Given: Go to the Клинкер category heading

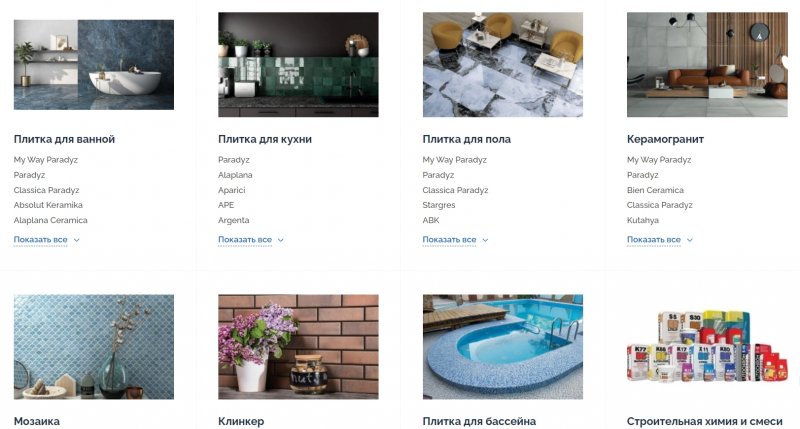Looking at the screenshot, I should (241, 421).
